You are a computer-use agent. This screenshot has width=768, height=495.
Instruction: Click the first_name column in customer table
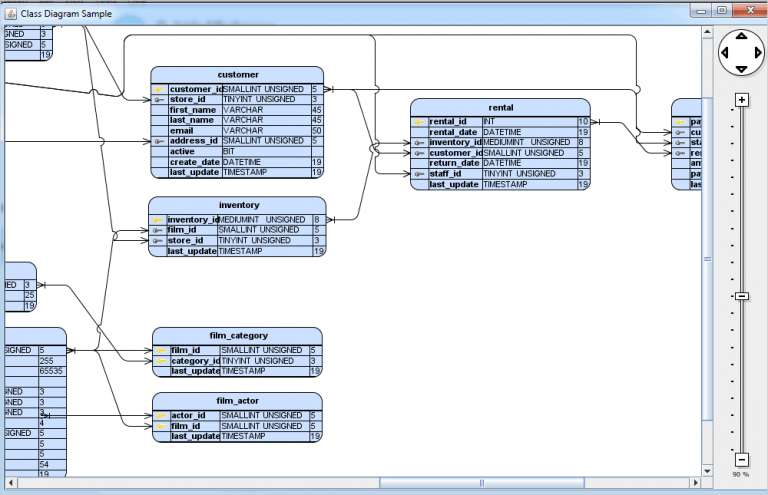(192, 110)
